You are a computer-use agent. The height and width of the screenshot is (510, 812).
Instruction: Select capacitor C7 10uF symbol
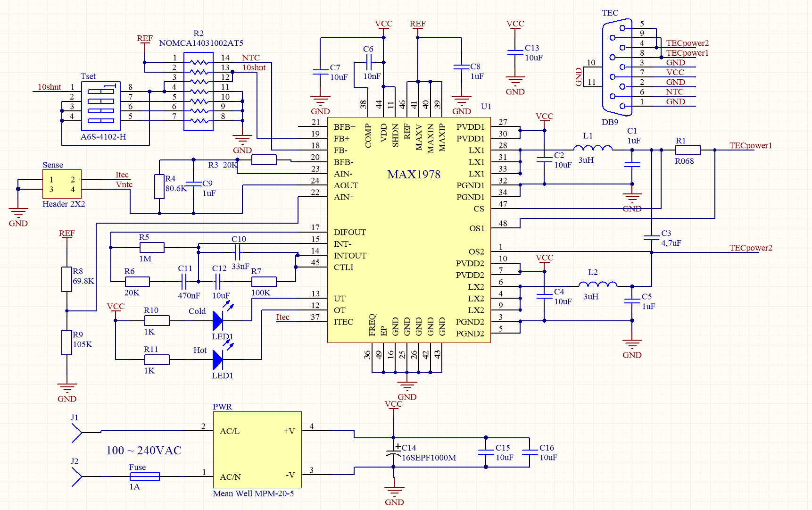pyautogui.click(x=320, y=72)
